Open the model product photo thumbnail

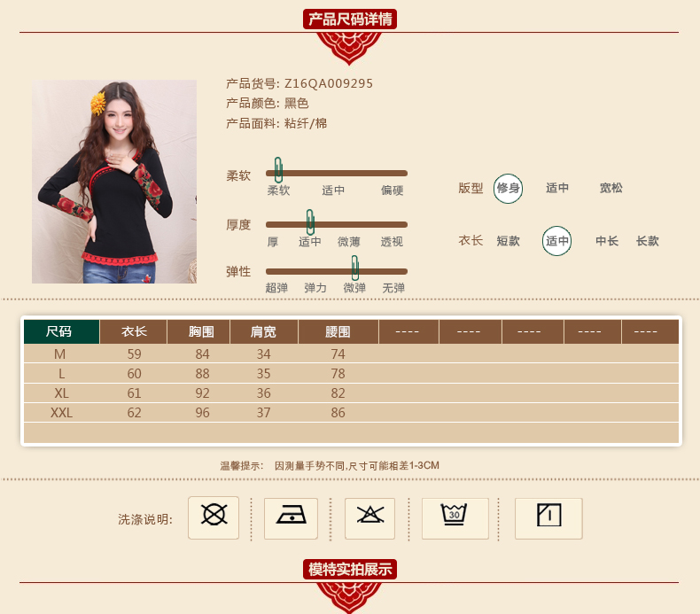[114, 182]
